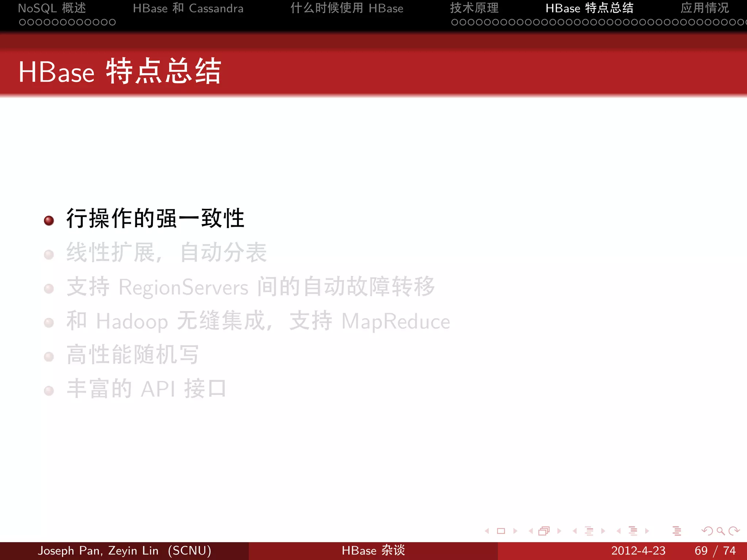Go to previous section arrow
This screenshot has height=560, width=747.
click(619, 531)
